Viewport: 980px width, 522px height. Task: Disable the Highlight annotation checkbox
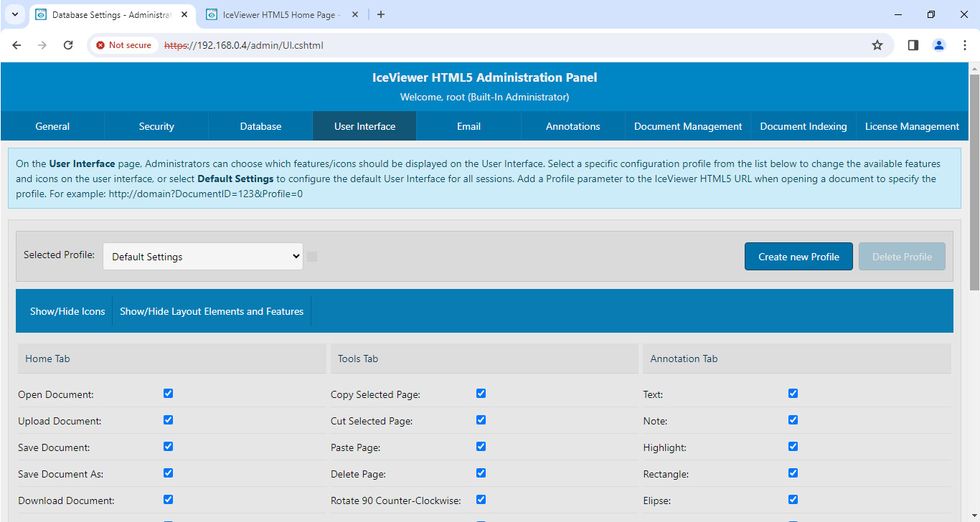(793, 447)
